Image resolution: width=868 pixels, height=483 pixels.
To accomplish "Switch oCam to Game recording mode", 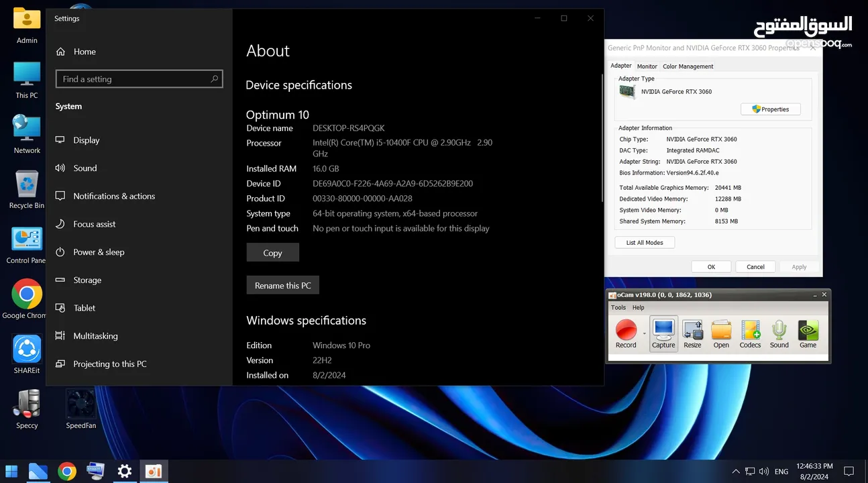I will coord(808,334).
